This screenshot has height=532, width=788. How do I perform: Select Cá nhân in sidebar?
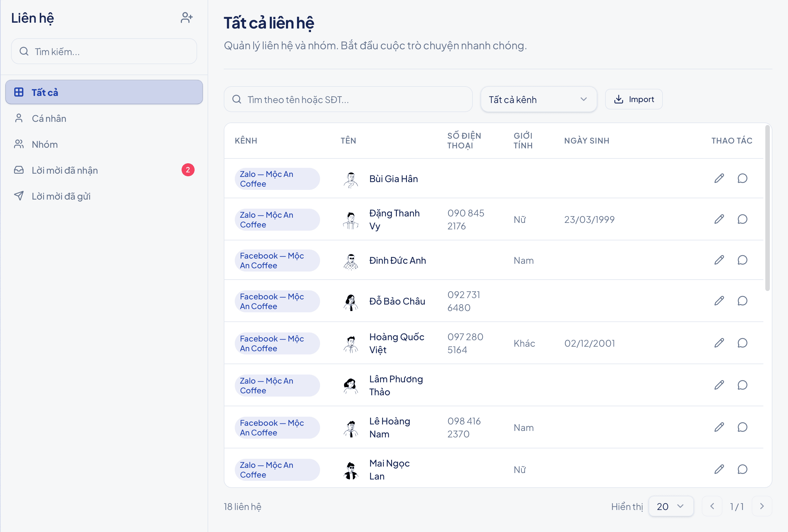click(x=104, y=118)
